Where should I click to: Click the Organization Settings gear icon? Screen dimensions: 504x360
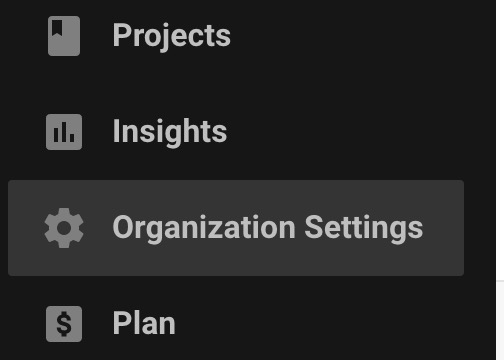(64, 228)
